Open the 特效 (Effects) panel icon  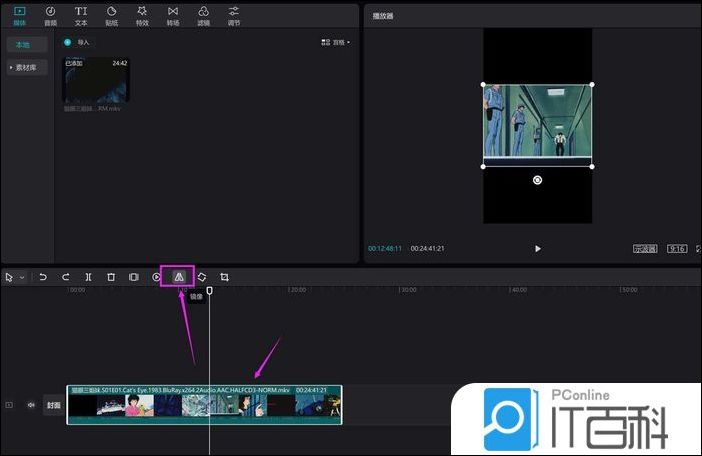(x=142, y=14)
